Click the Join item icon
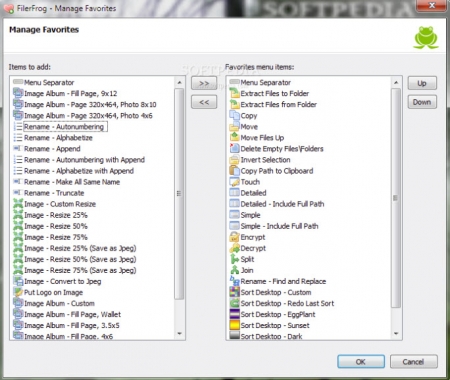The width and height of the screenshot is (450, 380). 235,270
